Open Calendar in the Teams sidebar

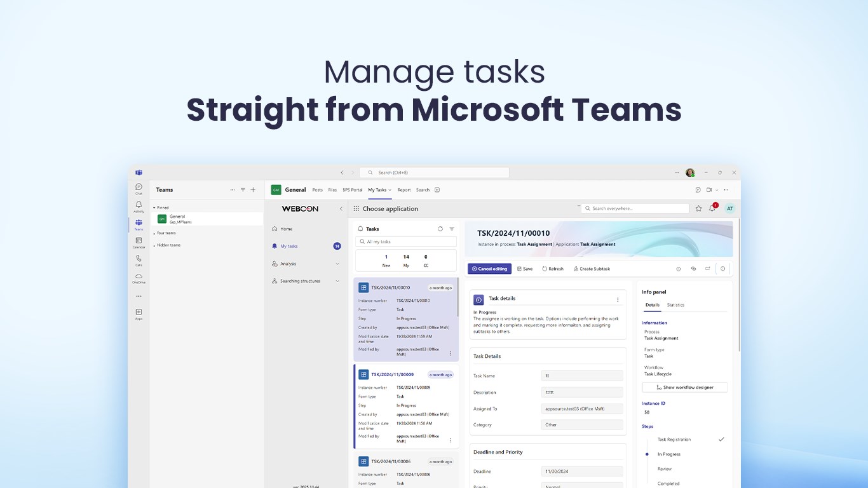139,242
